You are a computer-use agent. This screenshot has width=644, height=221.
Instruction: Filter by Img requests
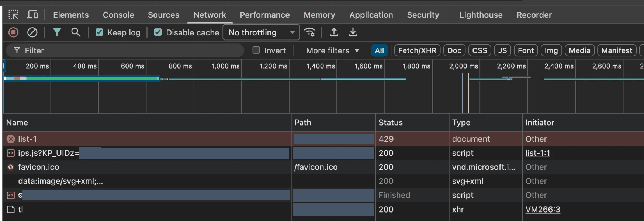[x=551, y=50]
